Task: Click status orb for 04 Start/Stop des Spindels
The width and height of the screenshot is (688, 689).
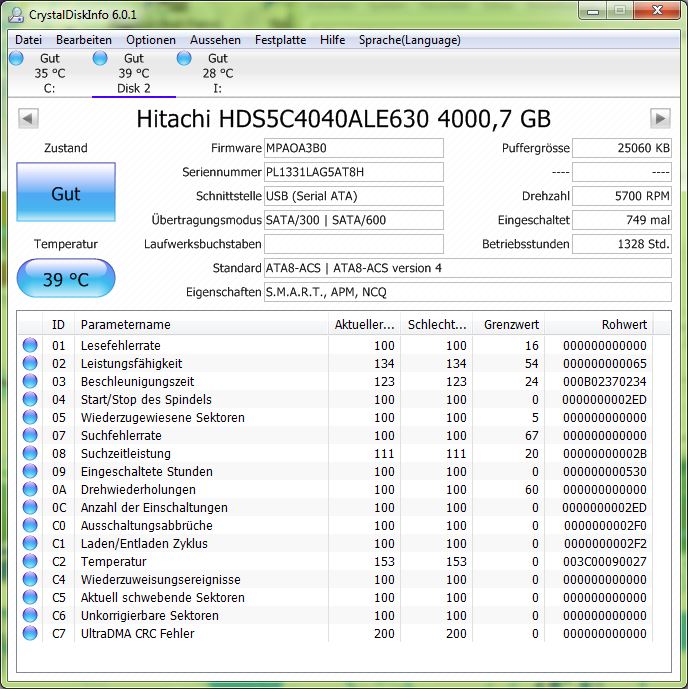Action: 30,399
